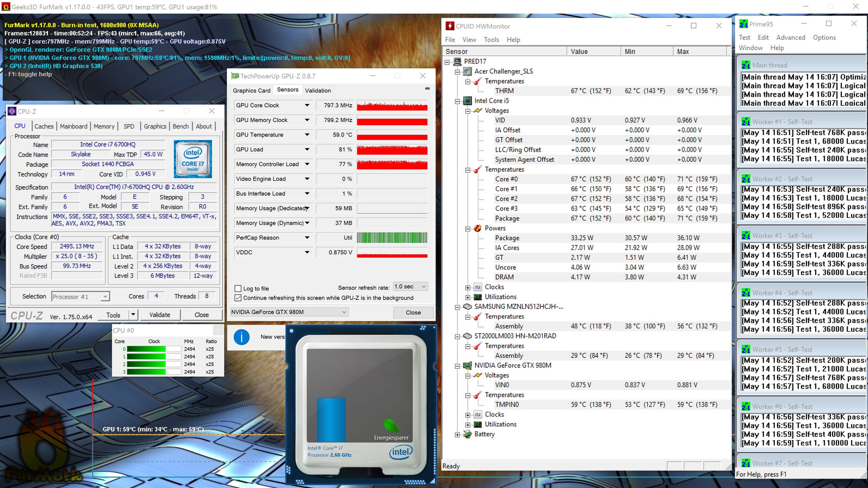Click the Prime95 Worker #4 window icon

pyautogui.click(x=745, y=293)
